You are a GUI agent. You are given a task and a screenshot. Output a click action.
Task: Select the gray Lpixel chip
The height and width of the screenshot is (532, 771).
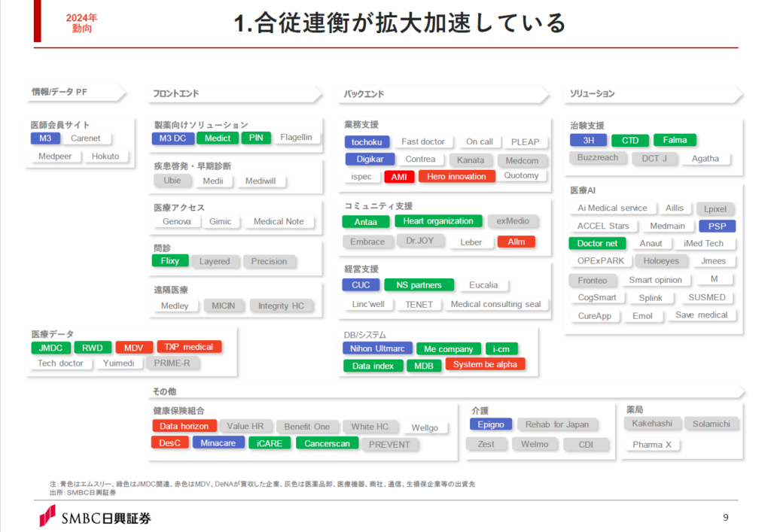715,208
